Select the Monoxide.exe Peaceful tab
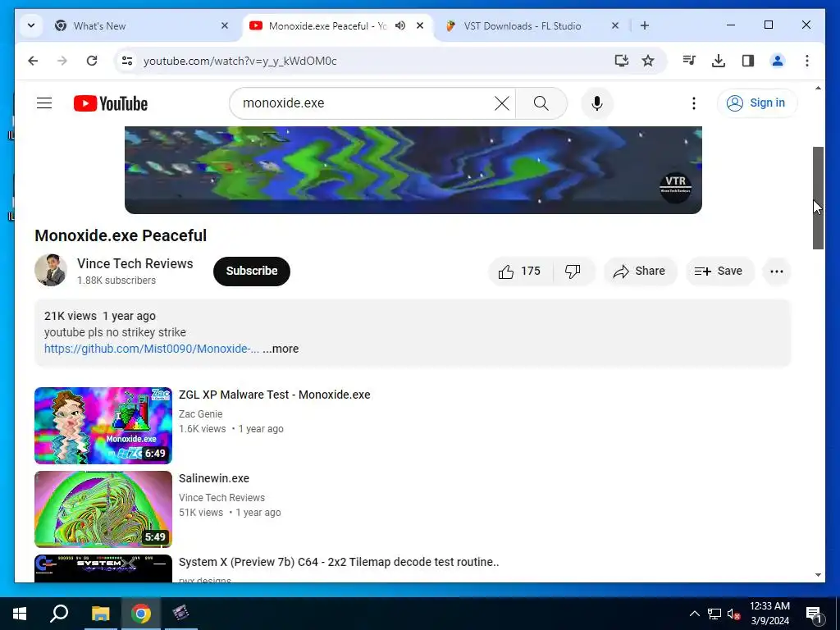This screenshot has height=630, width=840. 326,25
